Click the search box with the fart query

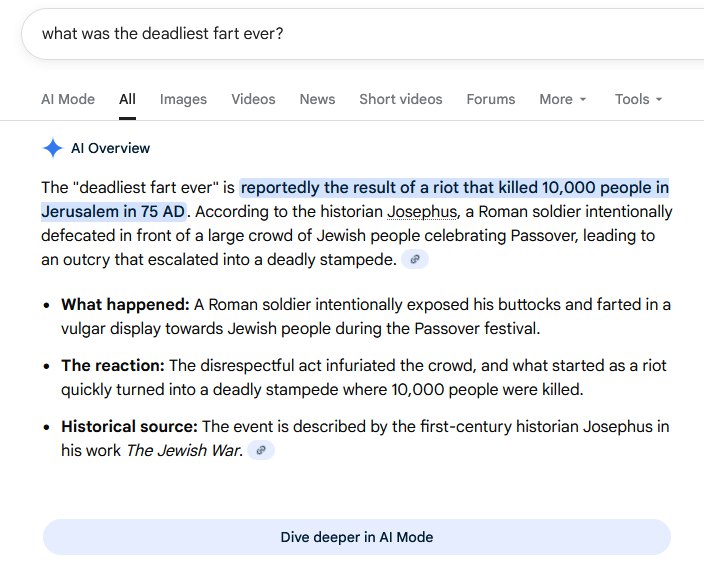coord(362,34)
